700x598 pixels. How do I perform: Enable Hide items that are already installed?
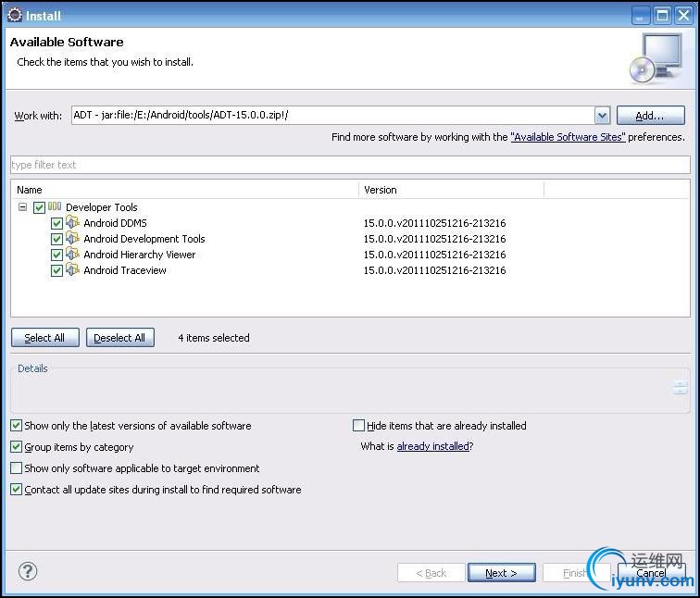[x=358, y=425]
